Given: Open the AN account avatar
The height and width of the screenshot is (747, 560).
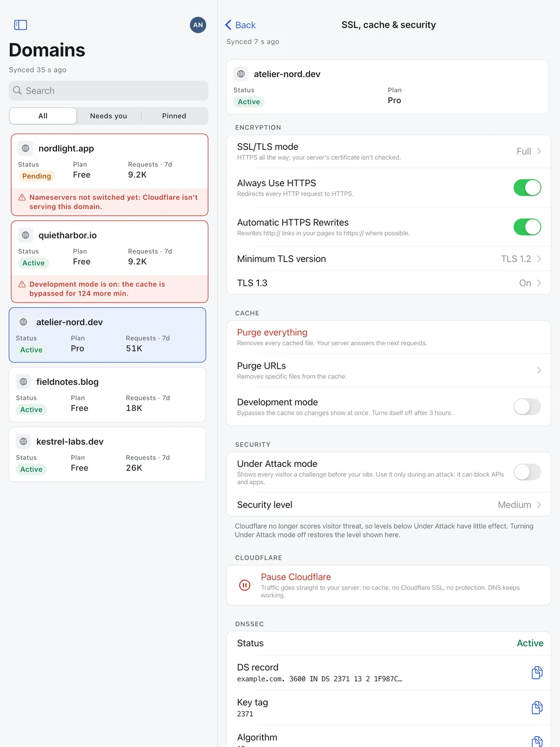Looking at the screenshot, I should [x=198, y=25].
